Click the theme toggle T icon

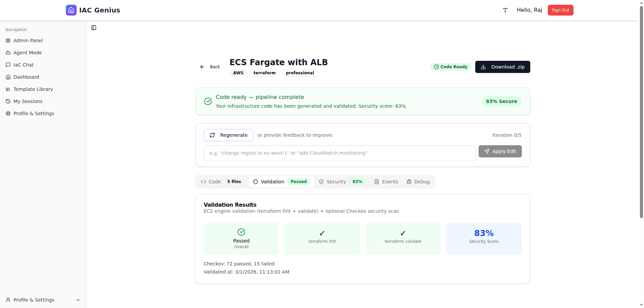click(505, 10)
